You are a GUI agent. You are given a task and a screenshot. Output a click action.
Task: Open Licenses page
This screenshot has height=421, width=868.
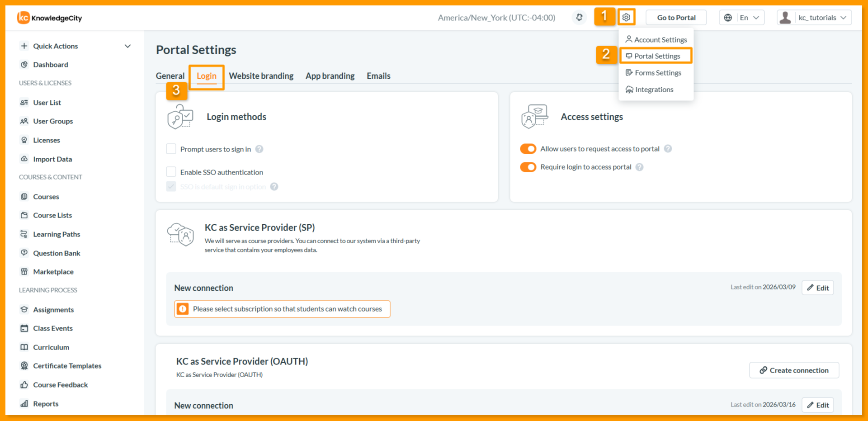47,140
